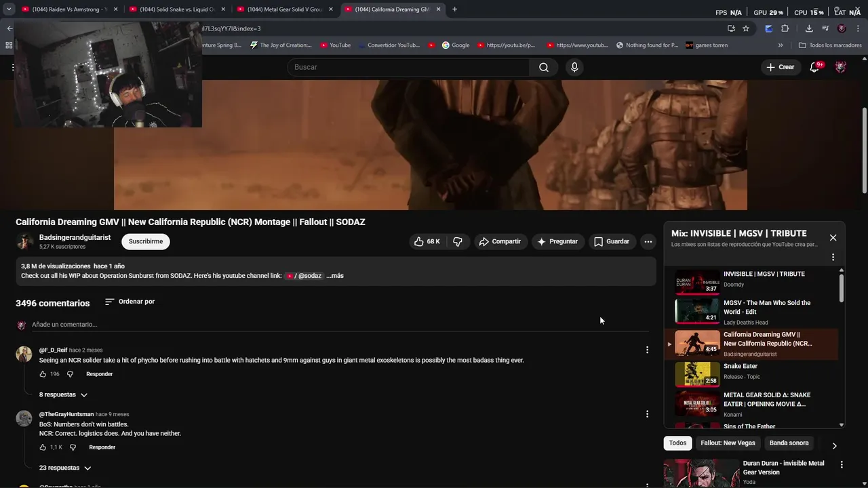Open Mix playlist options three-dot menu
The width and height of the screenshot is (868, 488).
tap(833, 257)
